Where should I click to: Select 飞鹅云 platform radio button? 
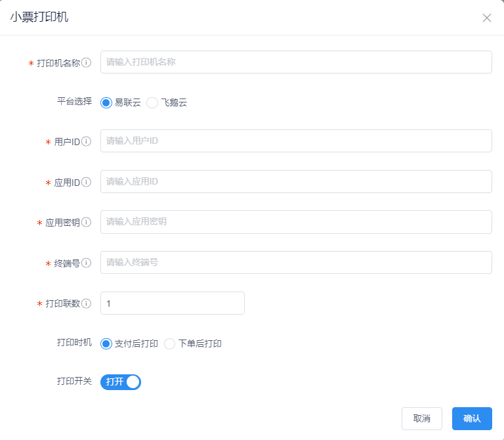pos(152,103)
